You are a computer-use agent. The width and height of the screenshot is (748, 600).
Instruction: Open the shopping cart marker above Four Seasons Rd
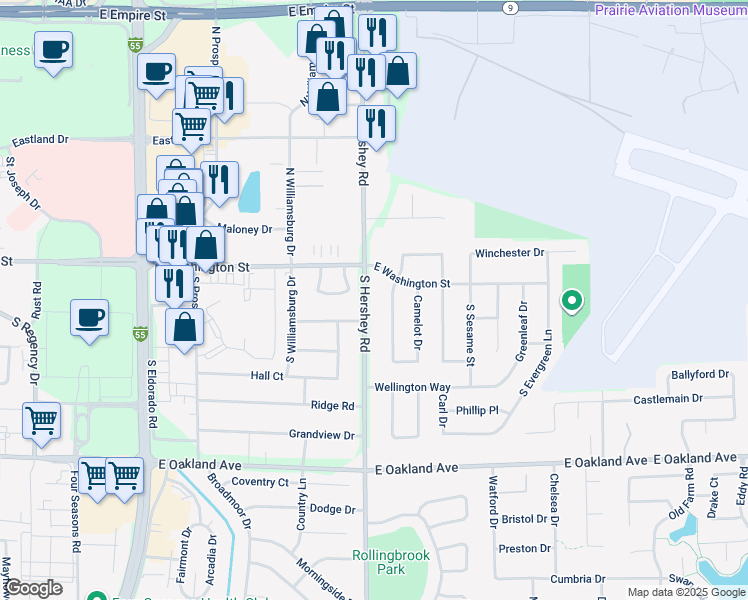(x=42, y=422)
